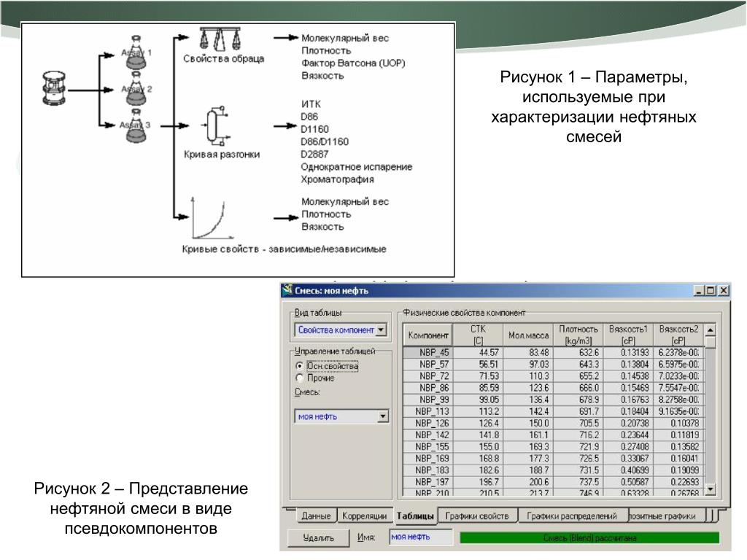
Task: Select the NBP_155 component row
Action: (553, 447)
